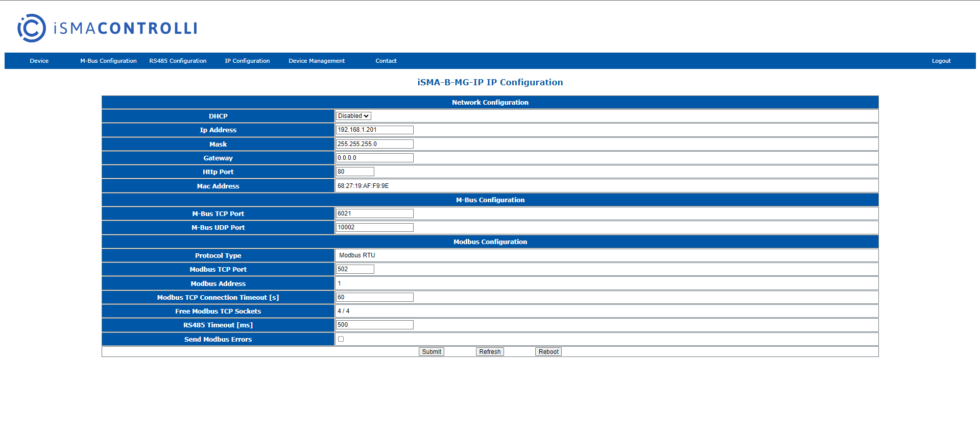Screen dimensions: 980x430
Task: Click the Refresh button
Action: 490,352
